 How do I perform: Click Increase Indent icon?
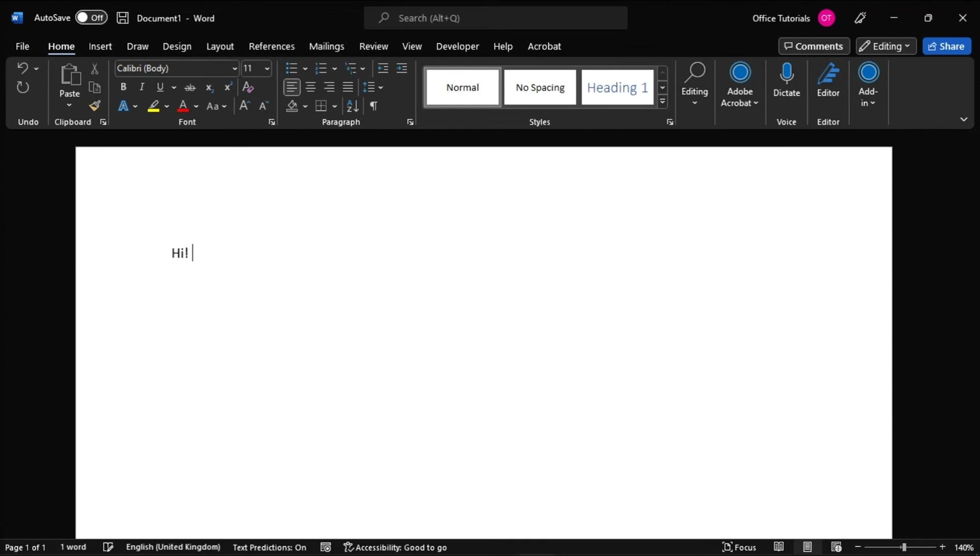coord(402,68)
